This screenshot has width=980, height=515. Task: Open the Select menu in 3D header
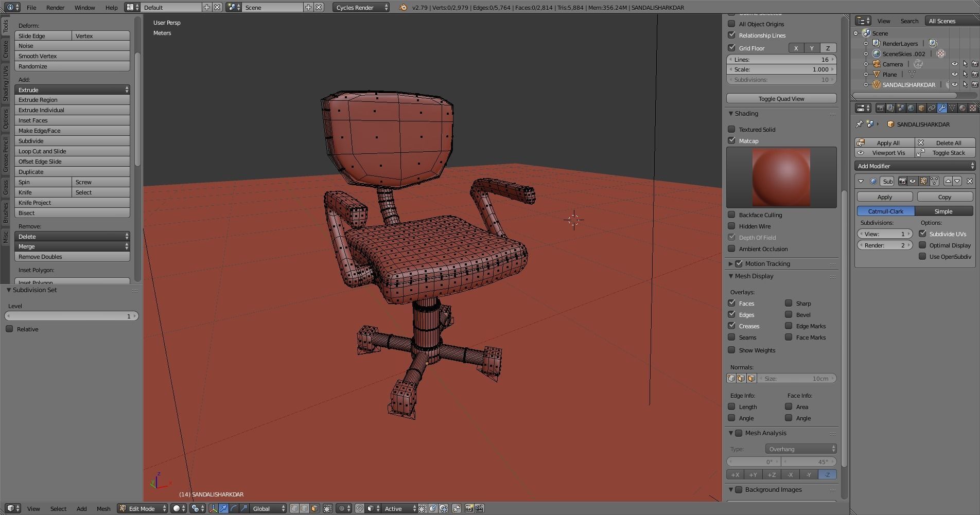tap(58, 508)
